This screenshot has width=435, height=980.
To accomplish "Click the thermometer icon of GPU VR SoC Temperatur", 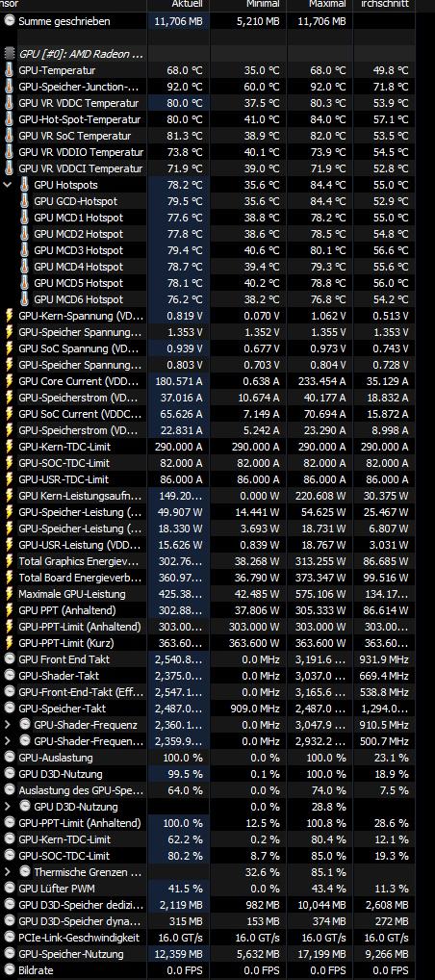I will click(x=10, y=136).
